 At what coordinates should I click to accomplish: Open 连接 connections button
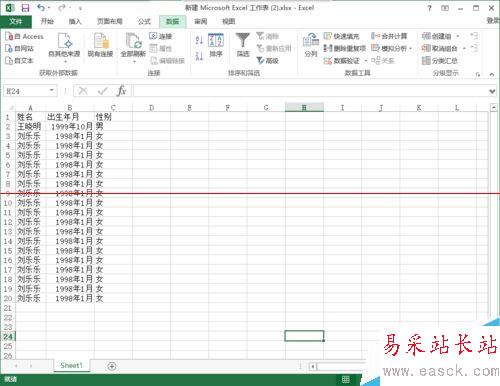161,36
